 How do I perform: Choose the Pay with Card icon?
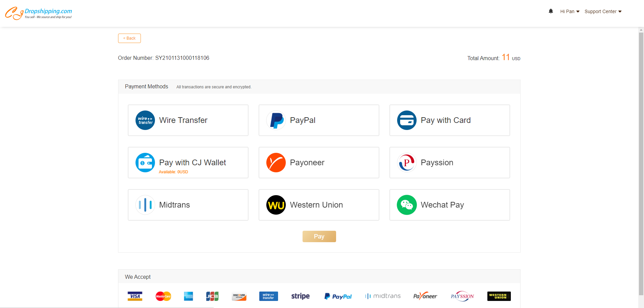point(407,120)
